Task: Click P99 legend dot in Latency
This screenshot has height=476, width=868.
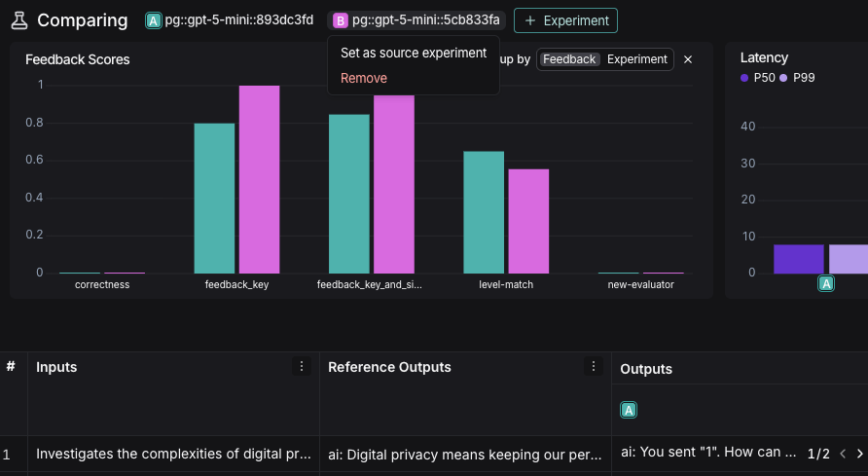Action: 783,78
